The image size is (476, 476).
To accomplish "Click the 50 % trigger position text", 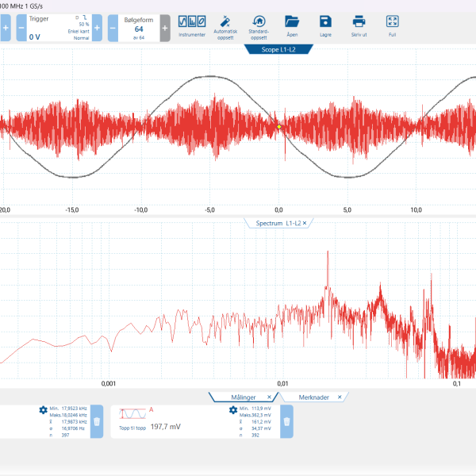I will [x=84, y=25].
